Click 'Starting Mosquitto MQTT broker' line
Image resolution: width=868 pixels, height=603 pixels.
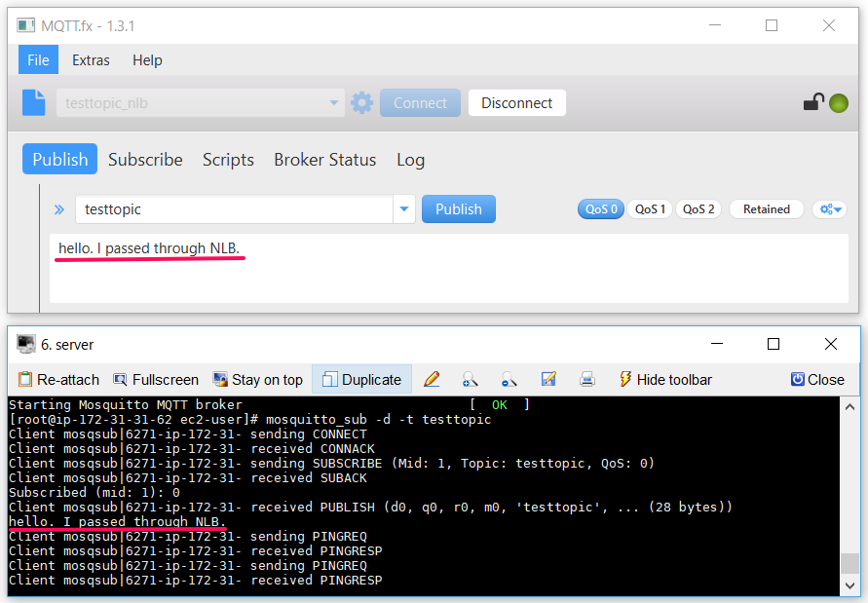tap(126, 405)
